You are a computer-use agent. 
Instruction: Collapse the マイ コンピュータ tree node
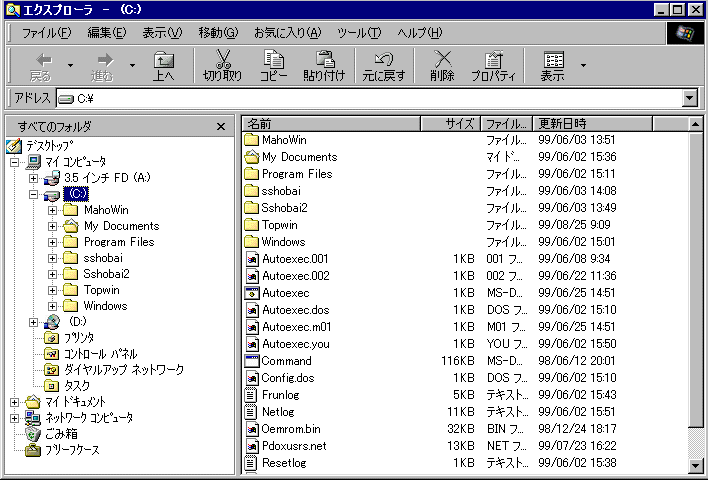(x=14, y=162)
